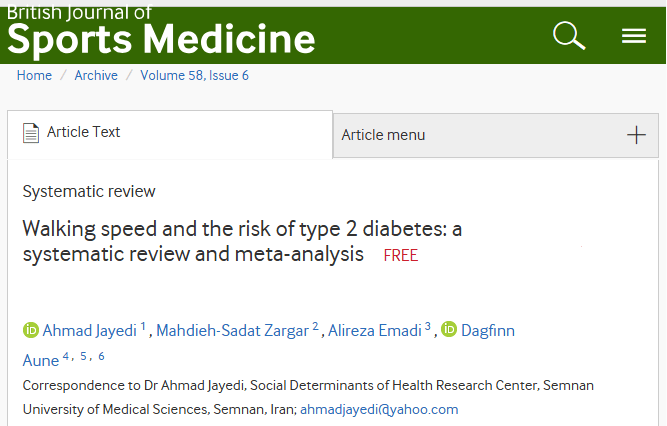The image size is (667, 426).
Task: Open the hamburger menu icon
Action: tap(634, 36)
